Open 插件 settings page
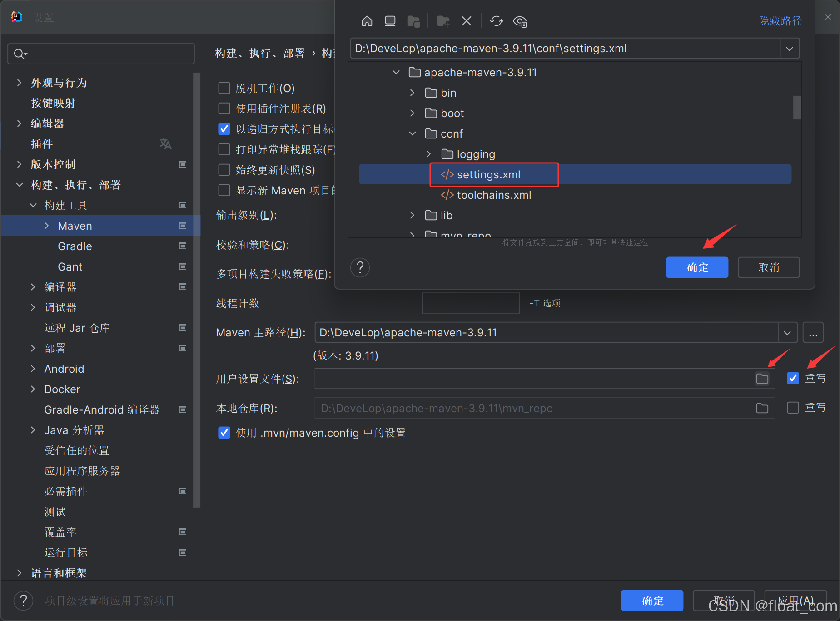The height and width of the screenshot is (621, 840). [41, 144]
